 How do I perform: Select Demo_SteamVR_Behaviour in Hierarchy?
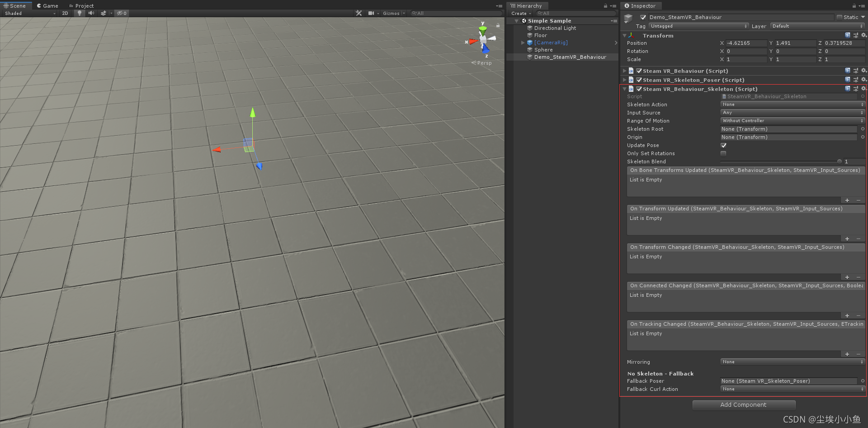[x=570, y=57]
